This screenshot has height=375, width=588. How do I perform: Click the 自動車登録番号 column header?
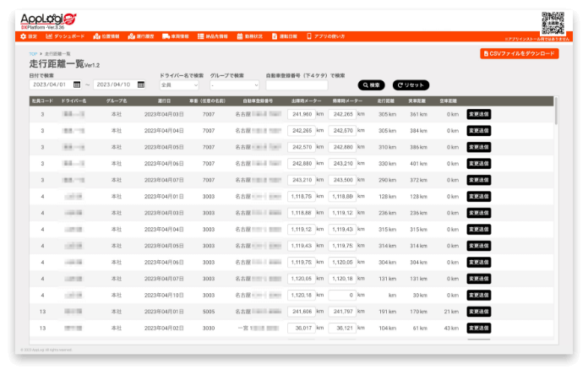pos(258,101)
